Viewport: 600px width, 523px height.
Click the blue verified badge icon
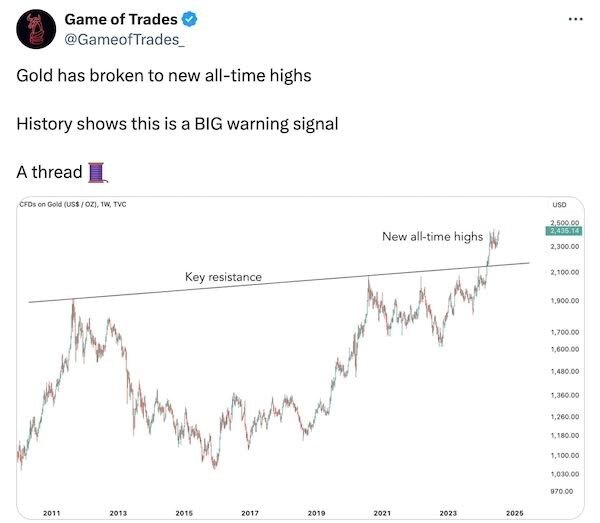click(189, 19)
